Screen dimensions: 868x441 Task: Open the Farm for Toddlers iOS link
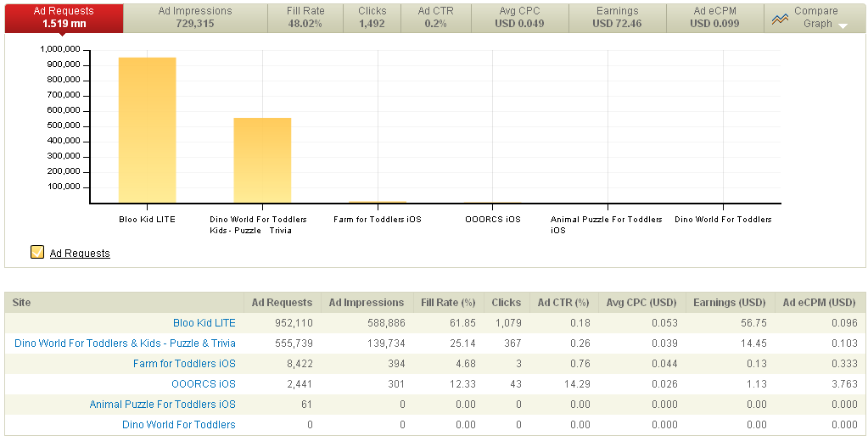[x=184, y=364]
